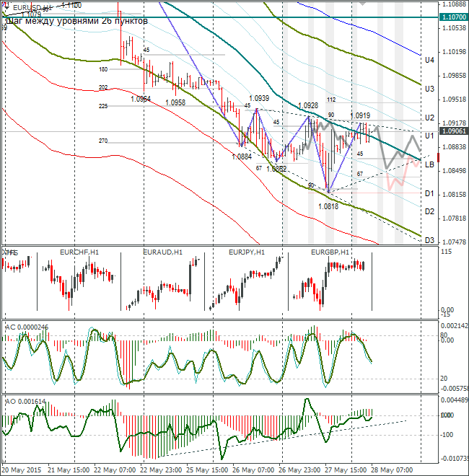Screen dimensions: 469x476
Task: Click the 1.0928 swing high annotation
Action: pyautogui.click(x=308, y=105)
